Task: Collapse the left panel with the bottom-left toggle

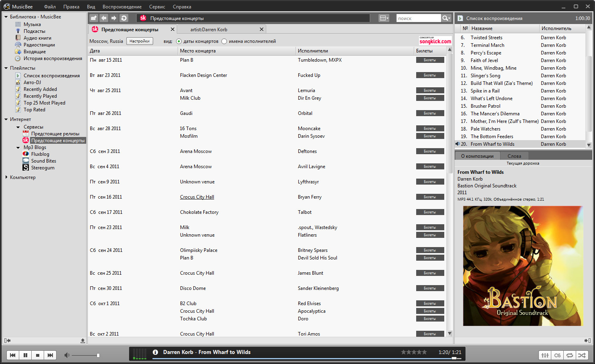Action: 7,340
